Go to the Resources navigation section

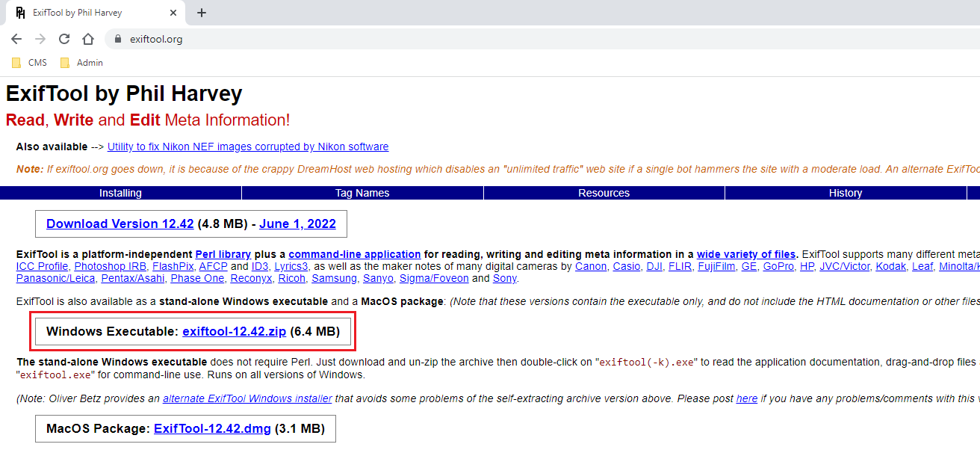(x=604, y=193)
